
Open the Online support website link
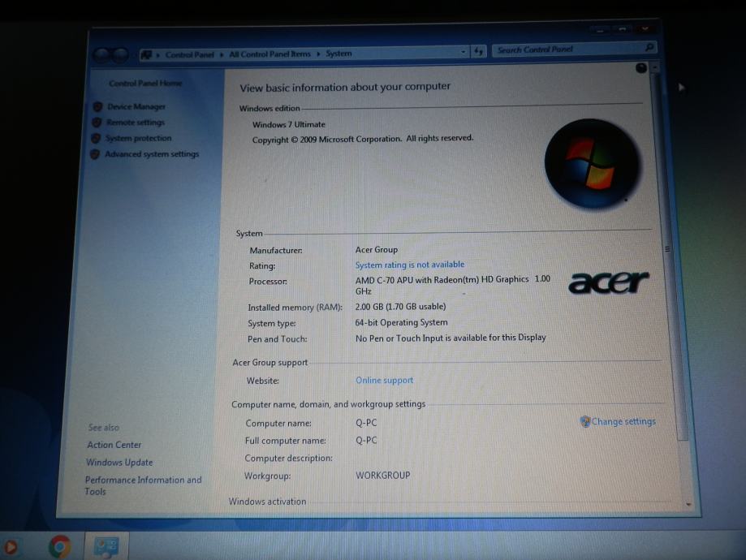(x=385, y=380)
